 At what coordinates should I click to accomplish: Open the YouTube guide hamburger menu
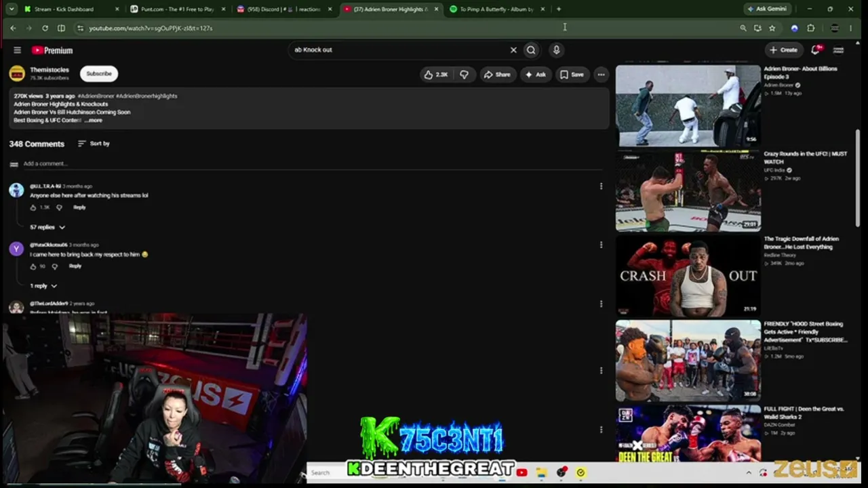coord(17,50)
